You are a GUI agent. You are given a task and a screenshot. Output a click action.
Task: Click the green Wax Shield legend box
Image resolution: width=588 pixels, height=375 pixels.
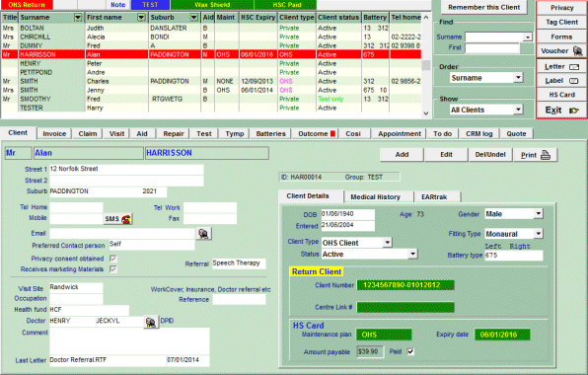click(212, 5)
